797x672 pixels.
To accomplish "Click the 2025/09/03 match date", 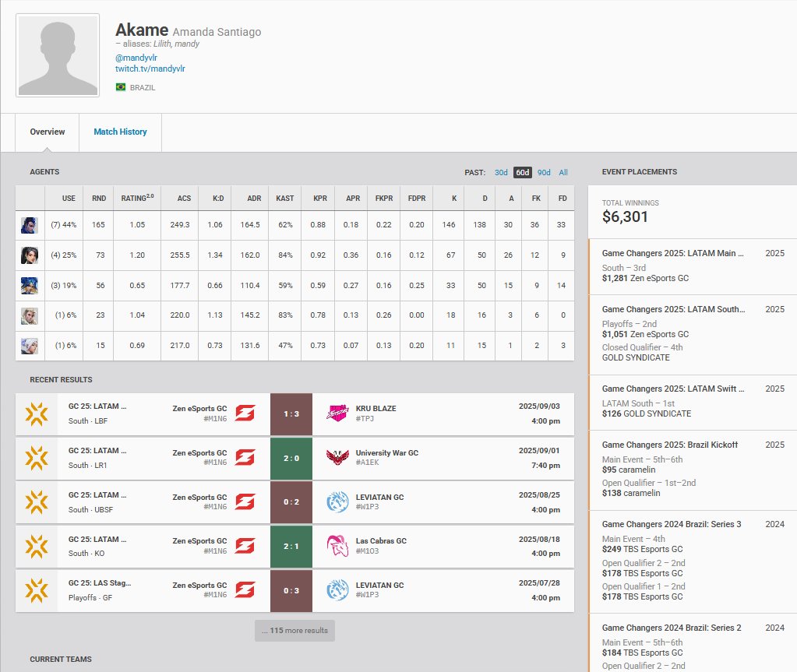I will point(539,406).
